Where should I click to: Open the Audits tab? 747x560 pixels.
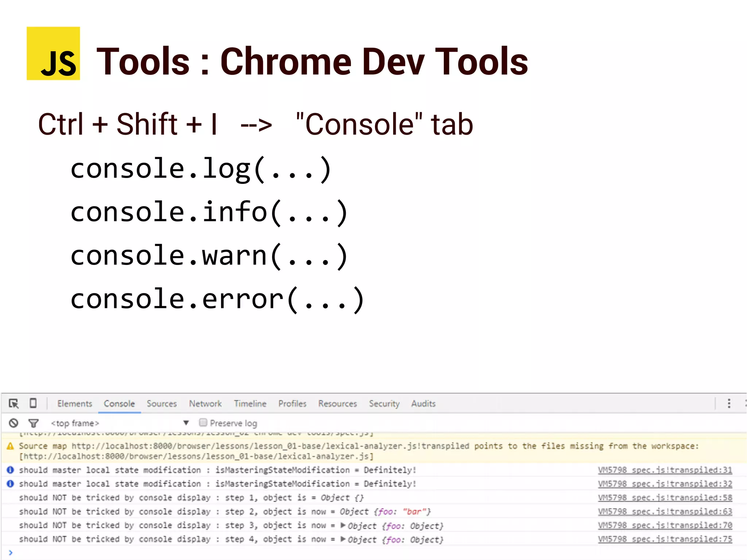pos(423,403)
